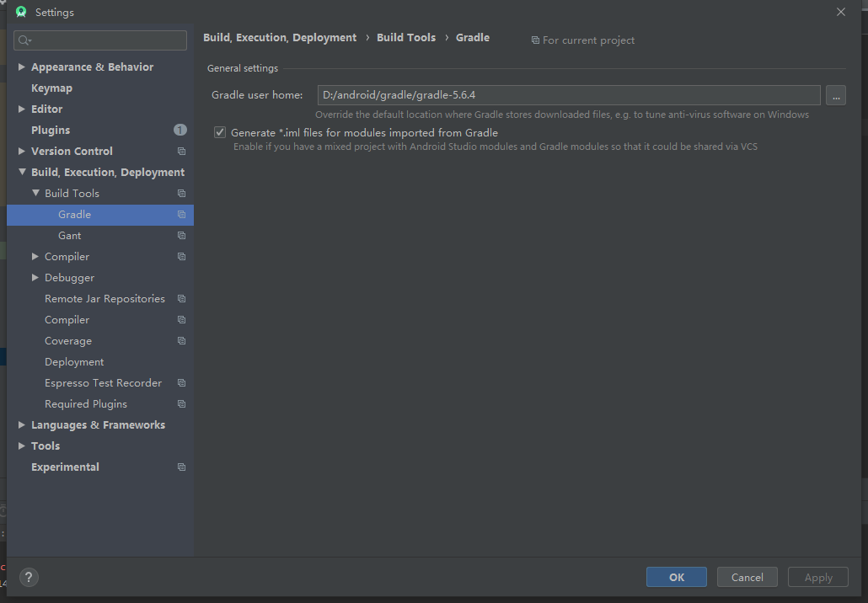Click project-level icon beside Remote Jar Repositories
This screenshot has width=868, height=603.
[x=181, y=299]
